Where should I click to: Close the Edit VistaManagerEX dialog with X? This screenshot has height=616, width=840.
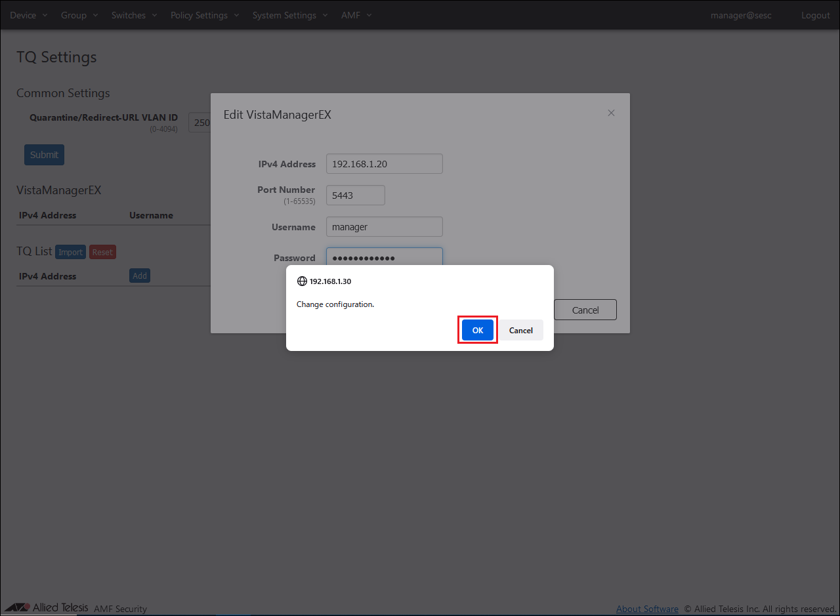611,113
